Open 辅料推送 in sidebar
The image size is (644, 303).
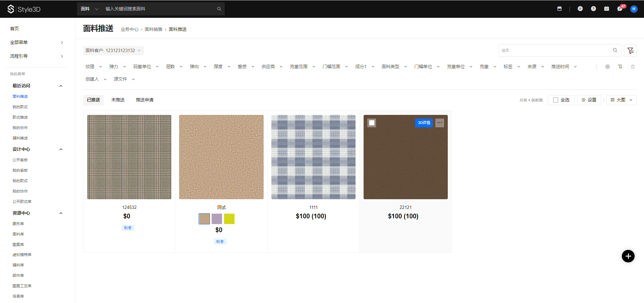click(x=20, y=138)
